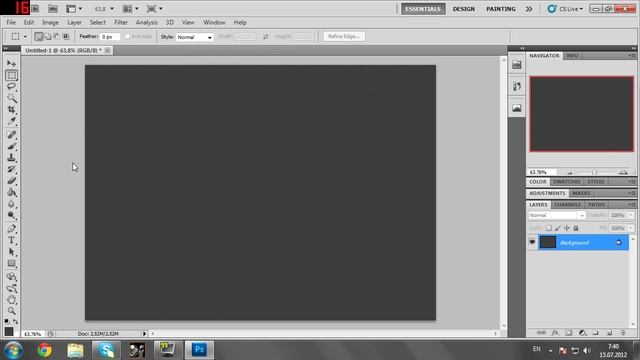Select the Clone Stamp tool

(11, 158)
